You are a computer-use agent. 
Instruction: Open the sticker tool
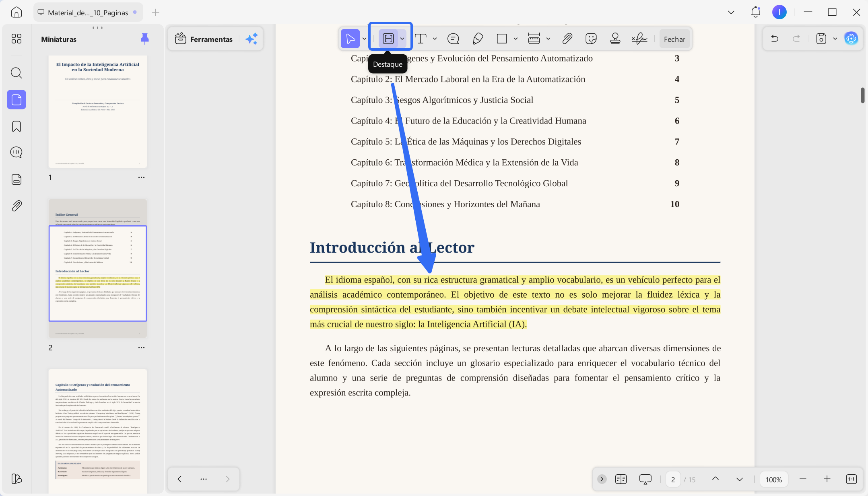click(591, 39)
